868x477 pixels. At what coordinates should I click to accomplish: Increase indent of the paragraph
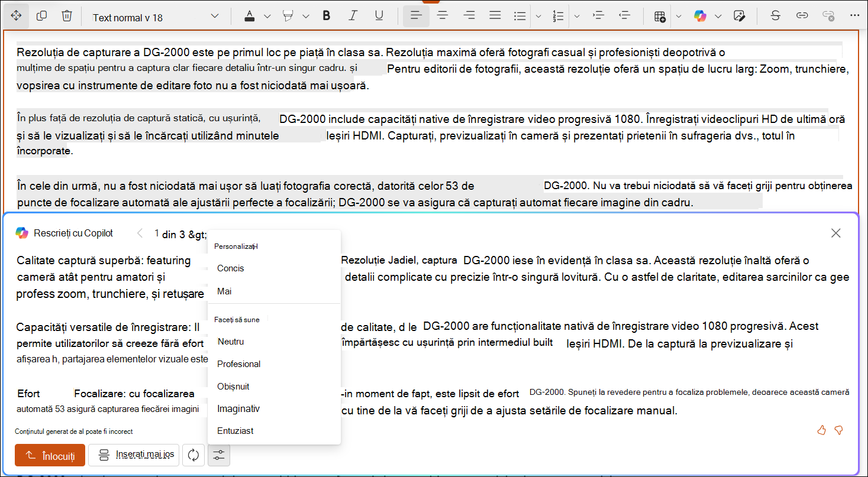point(598,16)
